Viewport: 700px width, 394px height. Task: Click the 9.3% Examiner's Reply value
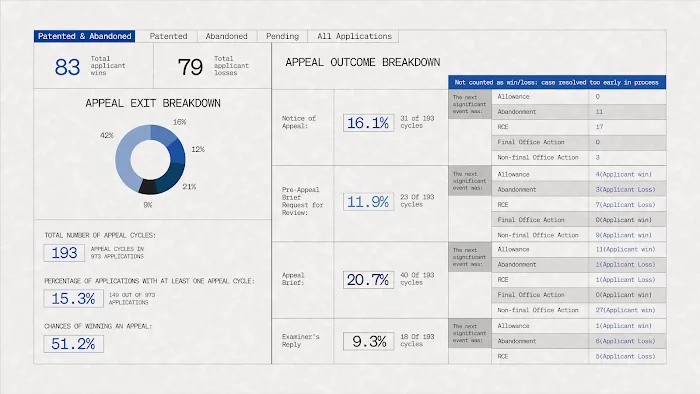click(x=368, y=341)
